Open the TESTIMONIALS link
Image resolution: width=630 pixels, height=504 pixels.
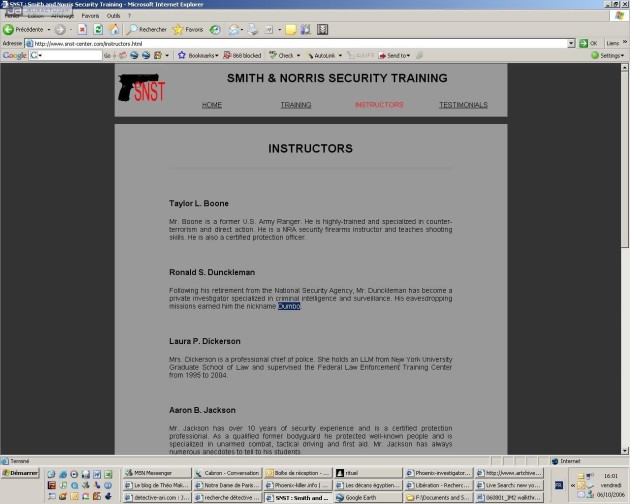(463, 104)
